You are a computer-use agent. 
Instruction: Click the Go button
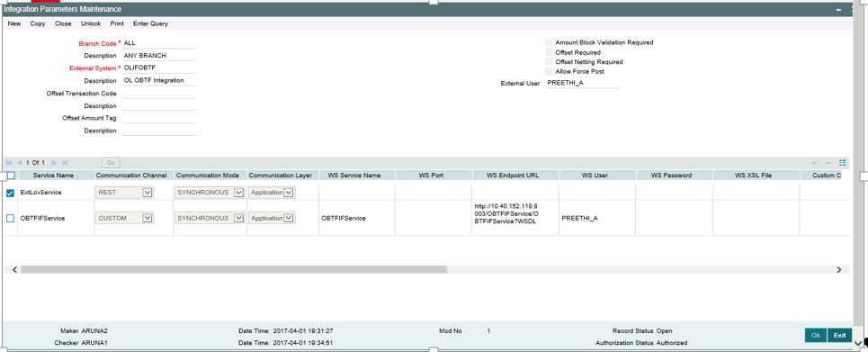(111, 163)
